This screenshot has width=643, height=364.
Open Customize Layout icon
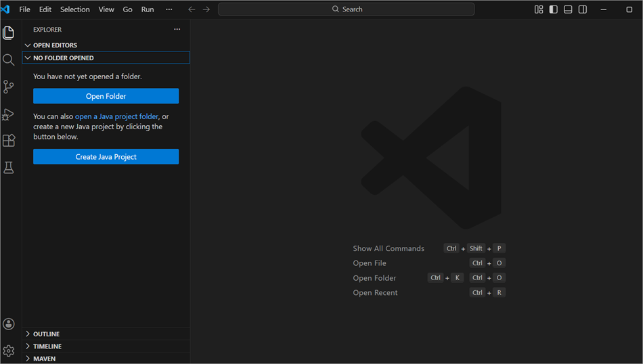539,9
